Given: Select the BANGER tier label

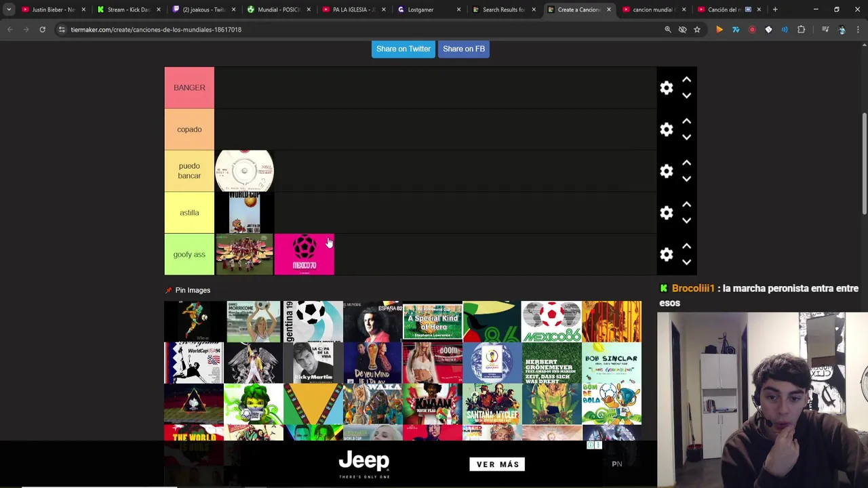Looking at the screenshot, I should pyautogui.click(x=189, y=87).
